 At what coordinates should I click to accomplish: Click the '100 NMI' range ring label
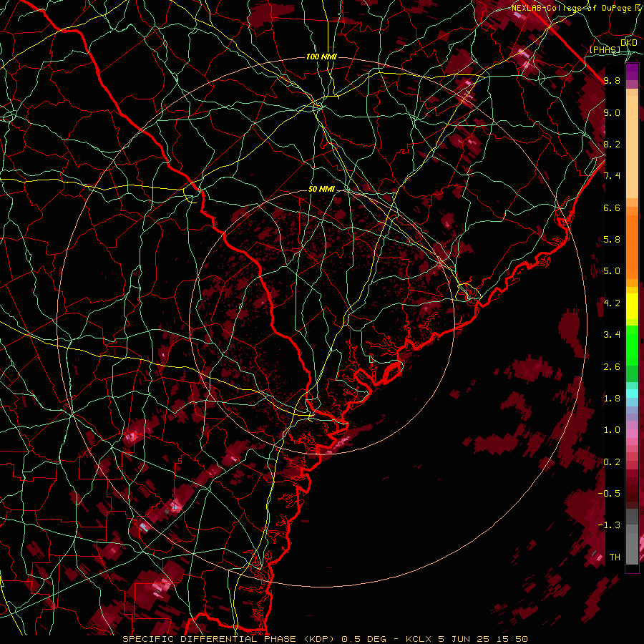click(321, 57)
